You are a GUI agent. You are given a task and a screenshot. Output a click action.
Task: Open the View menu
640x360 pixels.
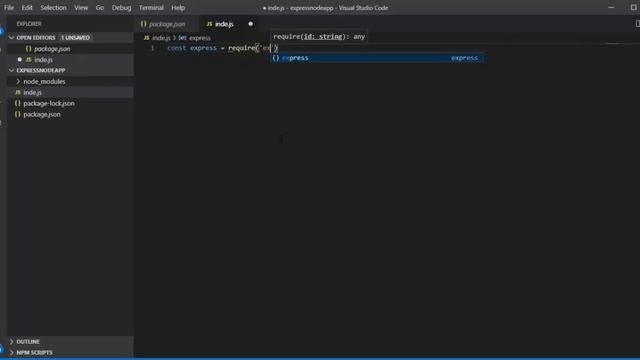point(81,8)
